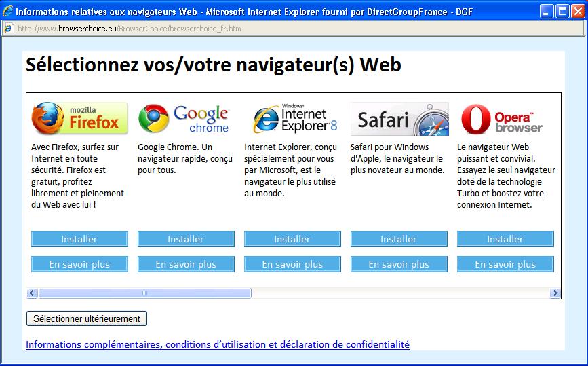
Task: Open En savoir plus for Safari
Action: click(399, 264)
